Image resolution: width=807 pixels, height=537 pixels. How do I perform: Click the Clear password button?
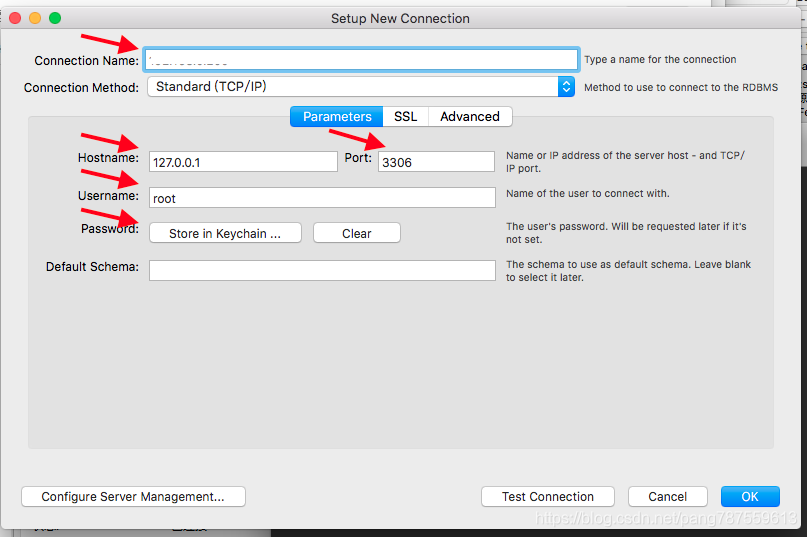tap(357, 233)
